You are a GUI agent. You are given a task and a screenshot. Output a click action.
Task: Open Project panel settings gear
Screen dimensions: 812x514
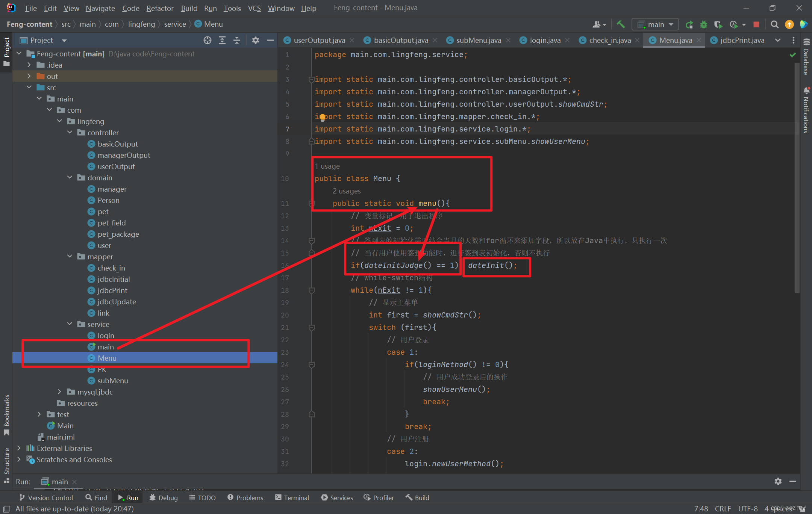256,40
